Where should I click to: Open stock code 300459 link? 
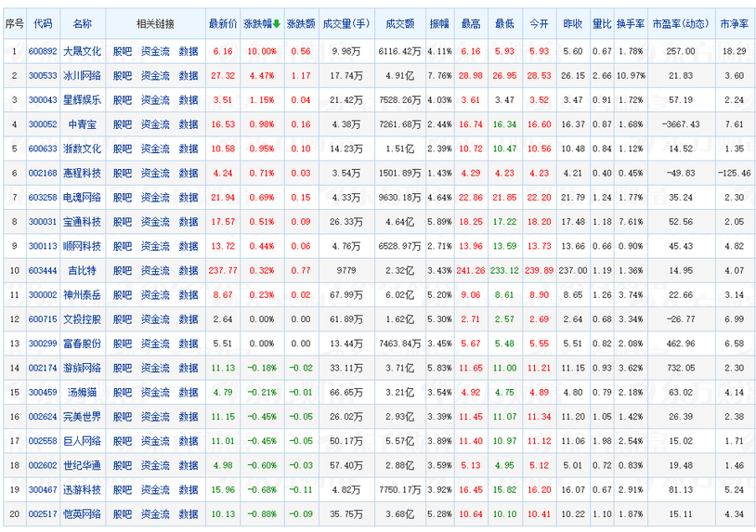[x=43, y=392]
